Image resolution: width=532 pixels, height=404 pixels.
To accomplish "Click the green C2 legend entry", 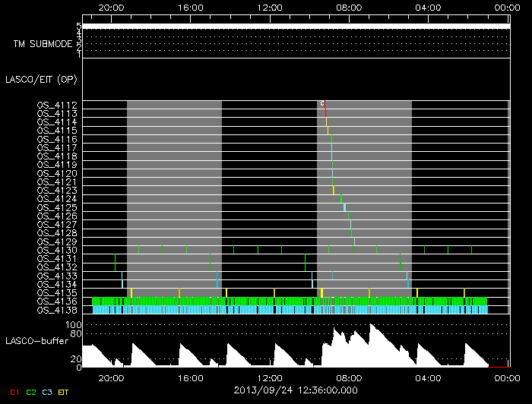I will 31,392.
